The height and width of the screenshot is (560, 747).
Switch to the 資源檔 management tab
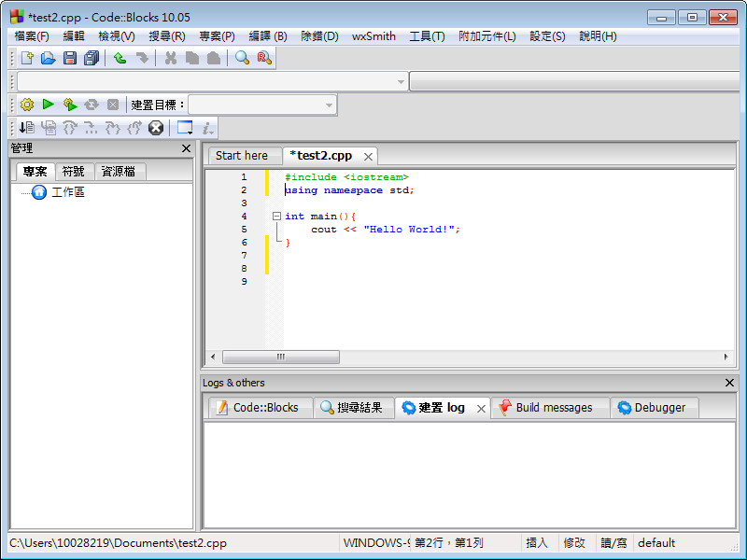[x=118, y=172]
